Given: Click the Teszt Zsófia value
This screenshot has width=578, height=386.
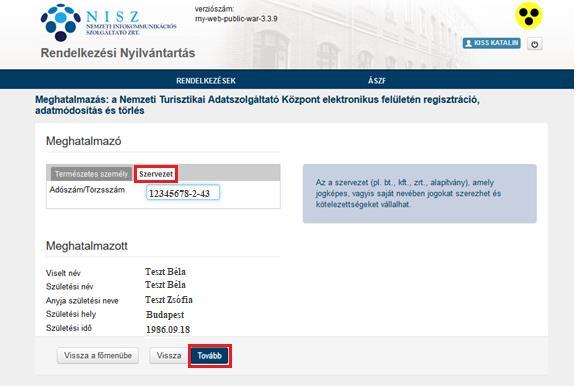Looking at the screenshot, I should 169,300.
